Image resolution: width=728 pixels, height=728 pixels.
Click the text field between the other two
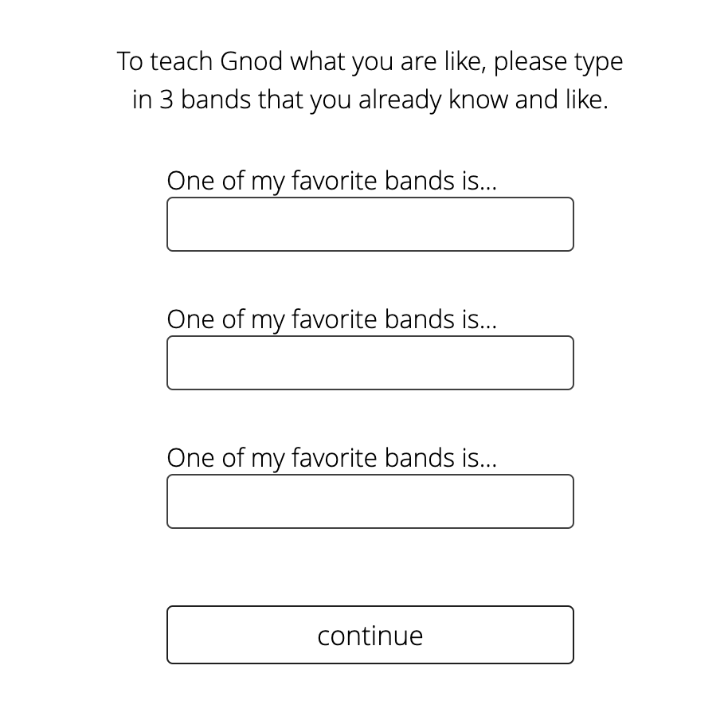point(370,363)
